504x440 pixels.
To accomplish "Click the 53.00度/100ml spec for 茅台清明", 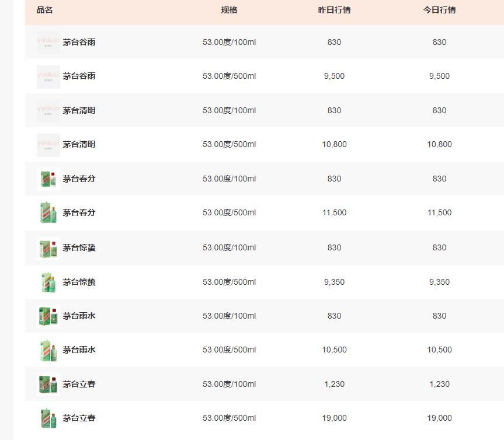I will coord(229,110).
